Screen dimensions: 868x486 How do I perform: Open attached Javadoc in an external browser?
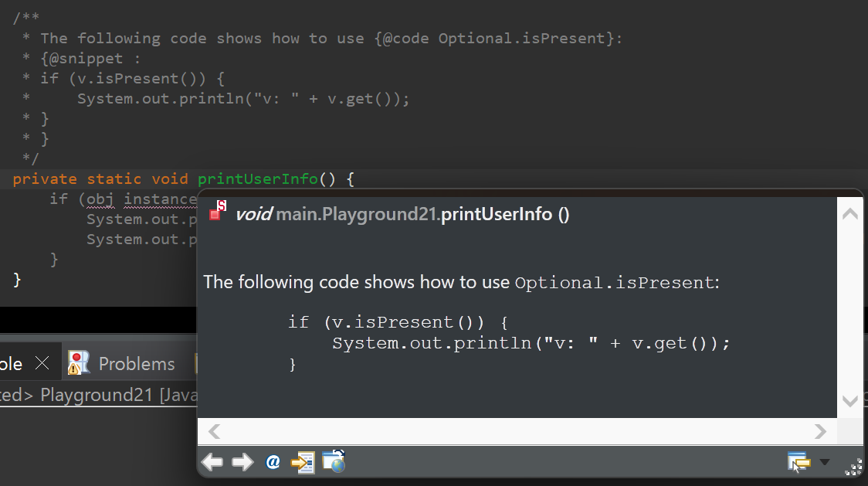333,462
